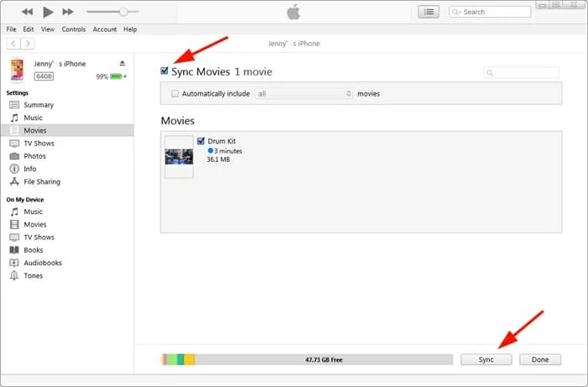Open the Controls menu

coord(74,29)
